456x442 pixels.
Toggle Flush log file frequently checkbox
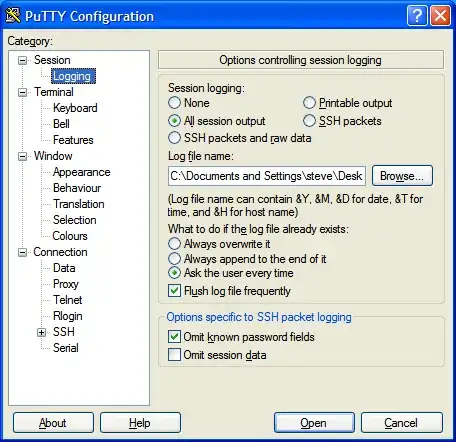174,291
